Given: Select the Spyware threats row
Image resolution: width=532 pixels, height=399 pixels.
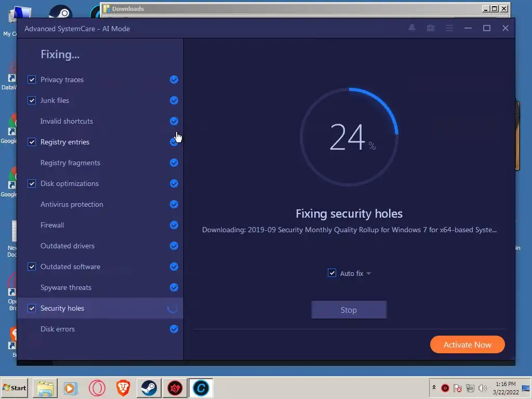Looking at the screenshot, I should (100, 287).
